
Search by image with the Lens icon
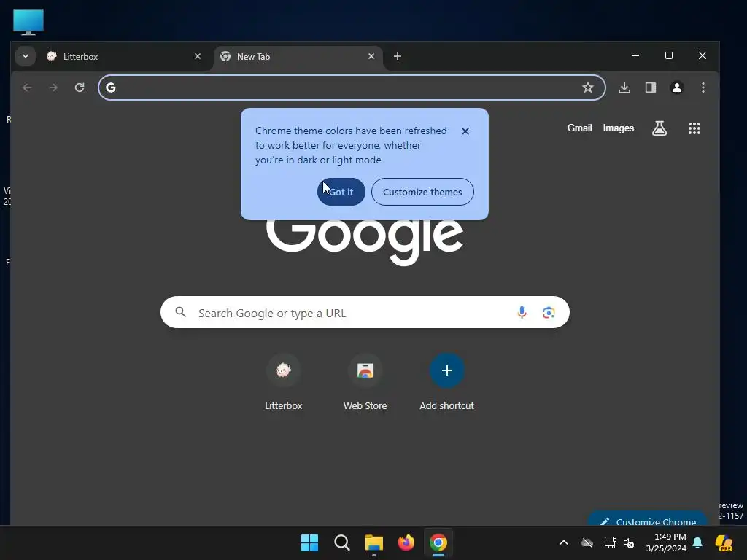click(549, 312)
